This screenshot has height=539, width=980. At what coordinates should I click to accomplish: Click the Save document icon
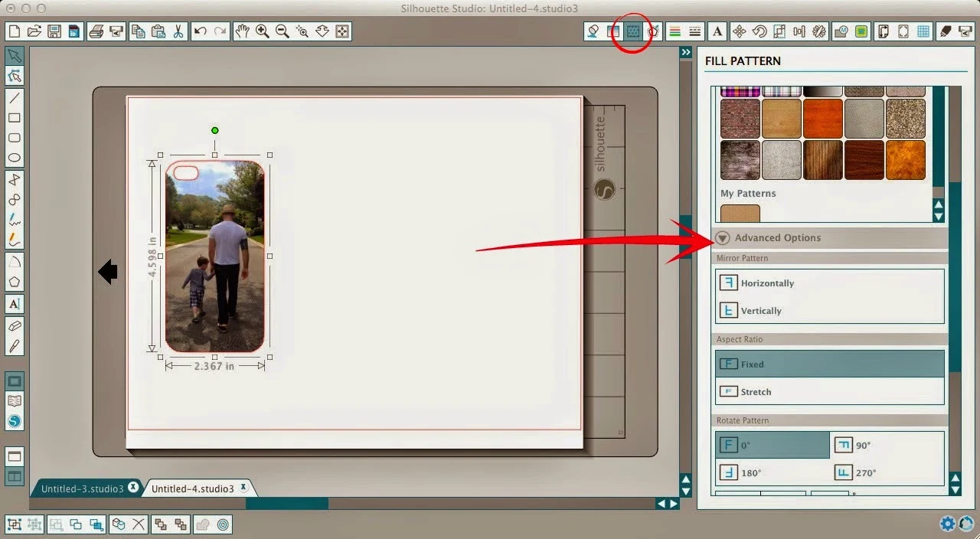click(54, 31)
